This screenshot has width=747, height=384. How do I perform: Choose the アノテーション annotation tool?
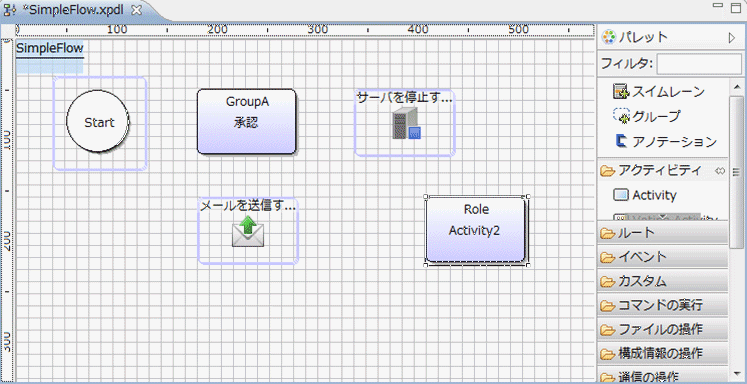(621, 141)
